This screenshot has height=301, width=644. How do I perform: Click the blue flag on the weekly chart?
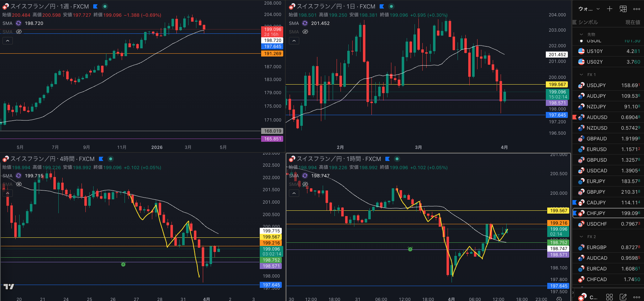pos(95,6)
